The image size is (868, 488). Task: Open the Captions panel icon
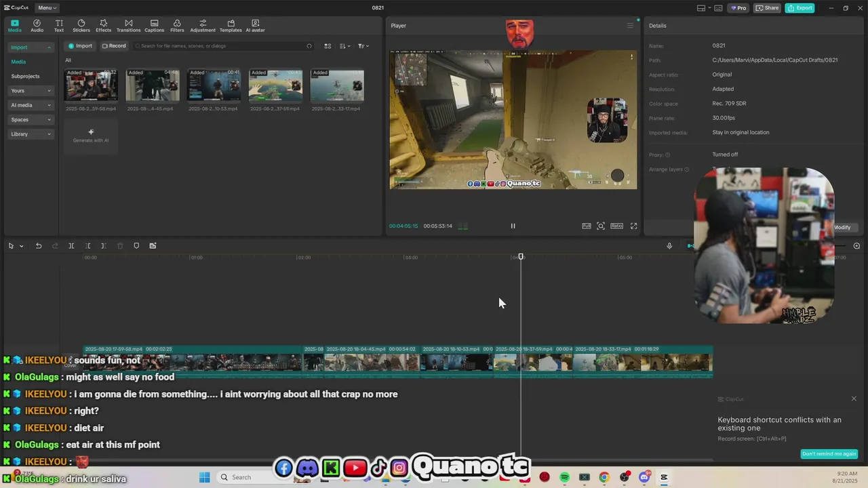(x=154, y=26)
